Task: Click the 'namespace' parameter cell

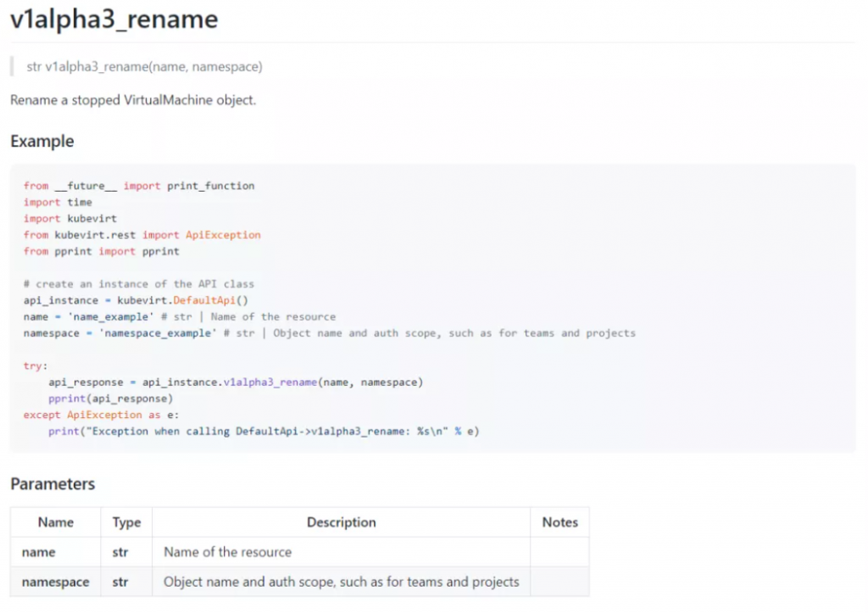Action: pos(55,582)
